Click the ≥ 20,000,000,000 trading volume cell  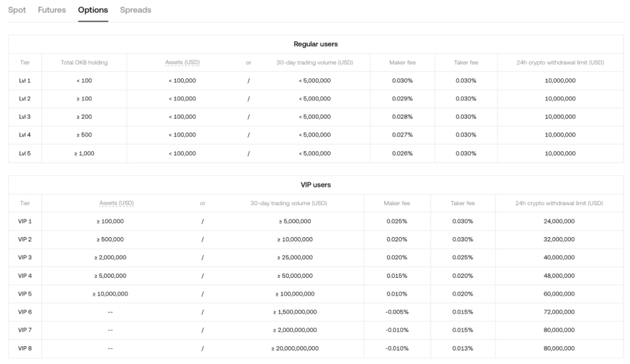coord(294,348)
